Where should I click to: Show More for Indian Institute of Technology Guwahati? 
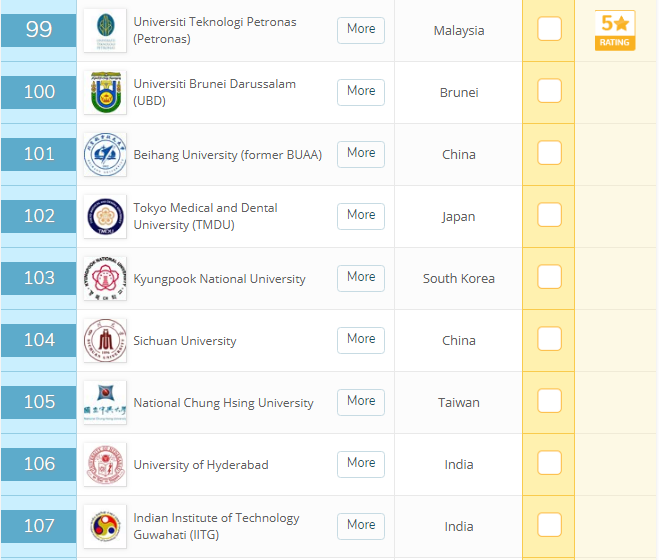[361, 526]
